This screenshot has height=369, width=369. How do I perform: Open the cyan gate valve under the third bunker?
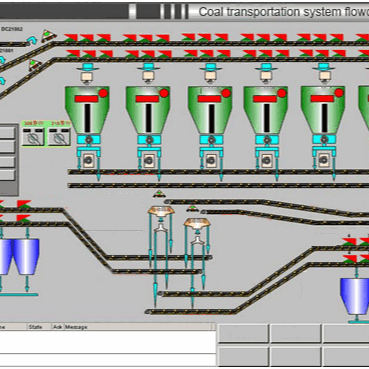pos(211,140)
